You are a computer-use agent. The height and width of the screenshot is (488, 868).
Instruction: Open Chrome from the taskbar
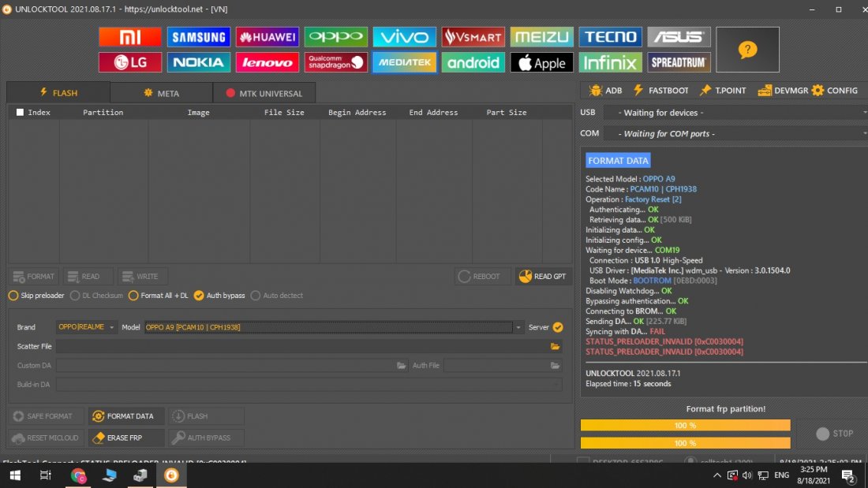click(x=78, y=475)
